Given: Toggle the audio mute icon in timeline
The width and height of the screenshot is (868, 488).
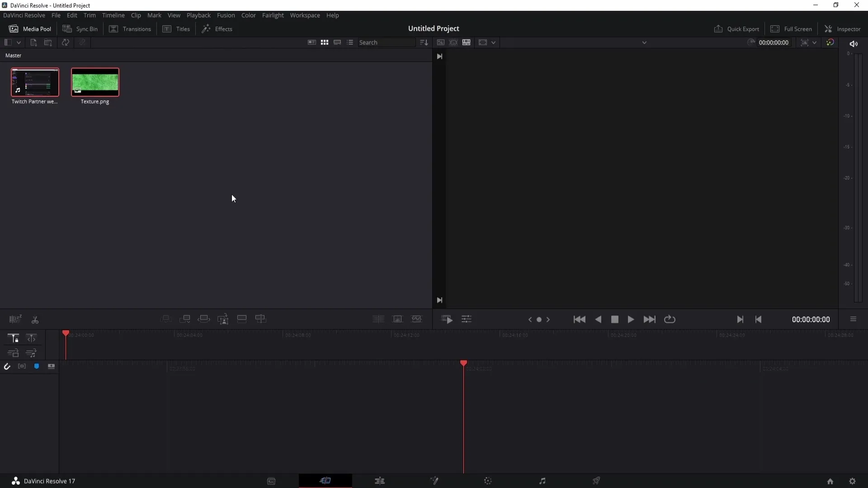Looking at the screenshot, I should (x=854, y=43).
